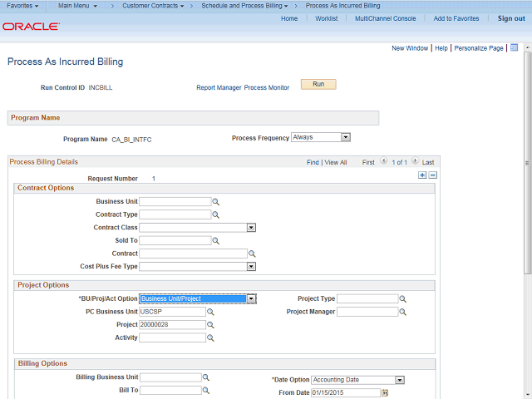Open the Project Type lookup icon
The height and width of the screenshot is (399, 532).
tap(403, 299)
